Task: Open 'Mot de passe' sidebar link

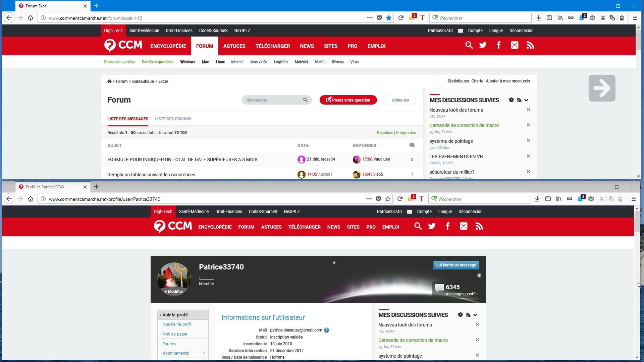Action: click(x=175, y=334)
